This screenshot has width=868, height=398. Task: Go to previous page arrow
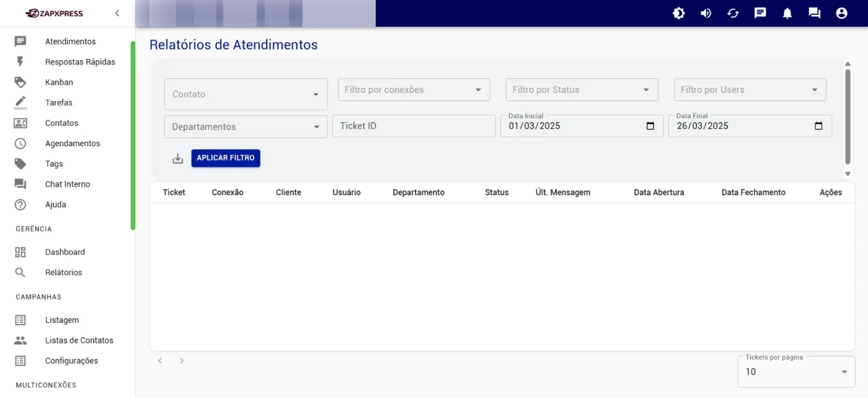(x=160, y=361)
